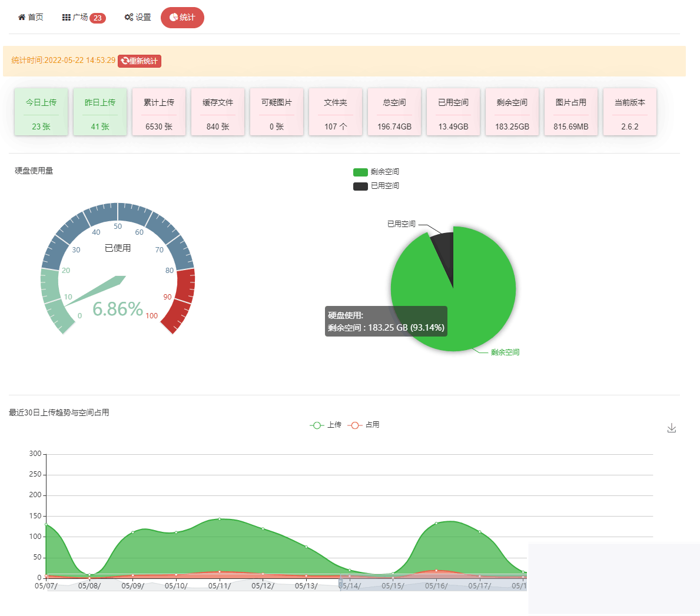Click the 总空间 statistics card
Image resolution: width=700 pixels, height=616 pixels.
[394, 112]
